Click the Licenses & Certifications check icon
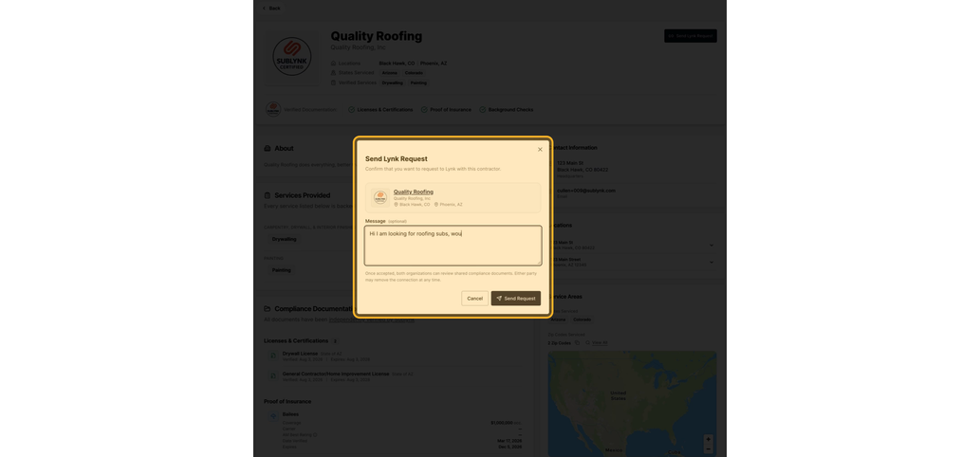This screenshot has width=980, height=457. tap(351, 110)
